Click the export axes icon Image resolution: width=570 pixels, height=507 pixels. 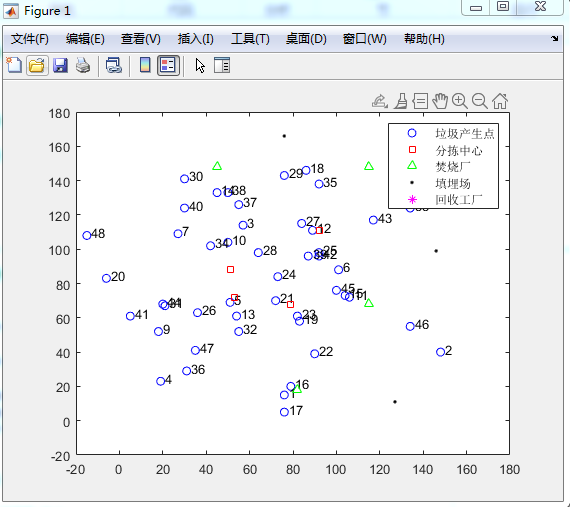pyautogui.click(x=380, y=101)
